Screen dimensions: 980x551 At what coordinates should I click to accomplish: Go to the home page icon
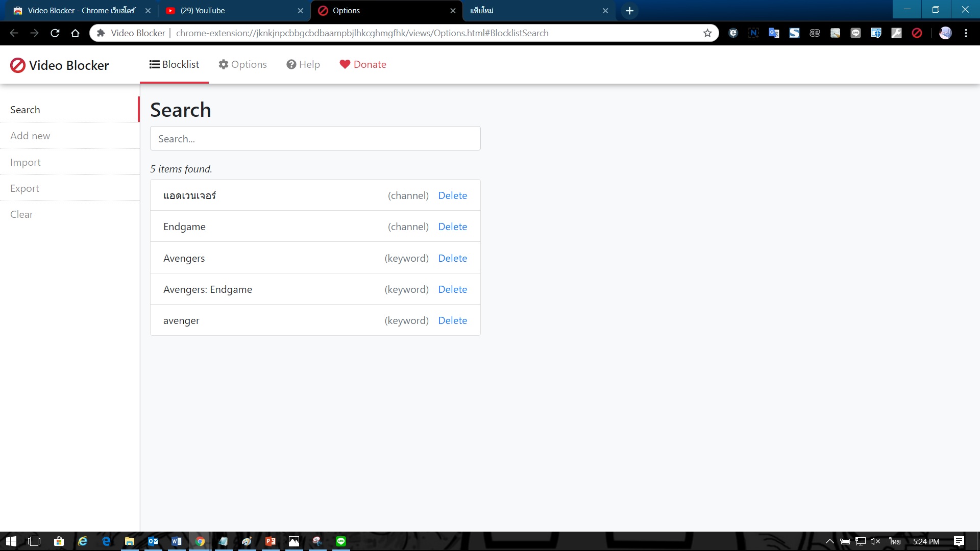[x=76, y=33]
